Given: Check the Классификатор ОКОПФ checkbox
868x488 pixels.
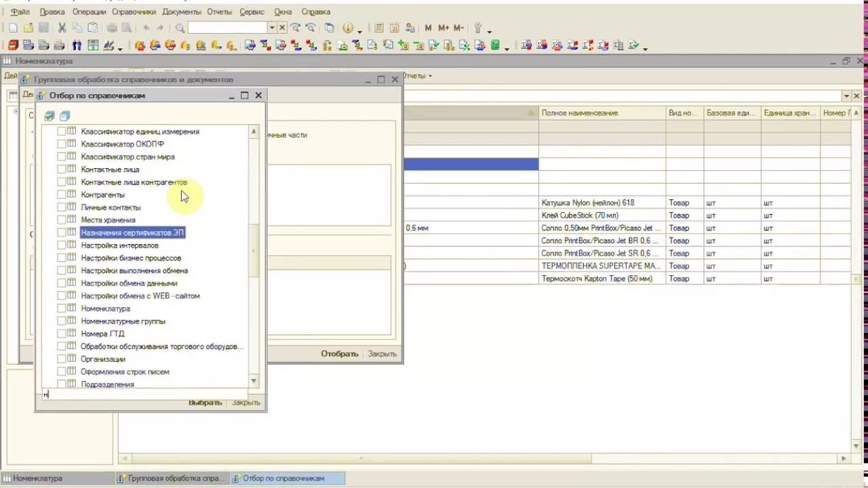Looking at the screenshot, I should (62, 144).
